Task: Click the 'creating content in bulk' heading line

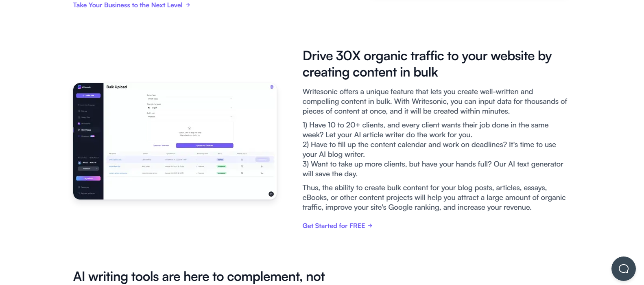Action: coord(370,72)
